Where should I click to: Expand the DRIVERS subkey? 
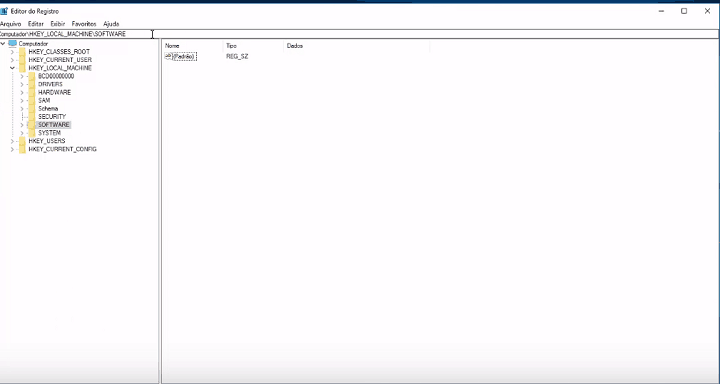(22, 85)
